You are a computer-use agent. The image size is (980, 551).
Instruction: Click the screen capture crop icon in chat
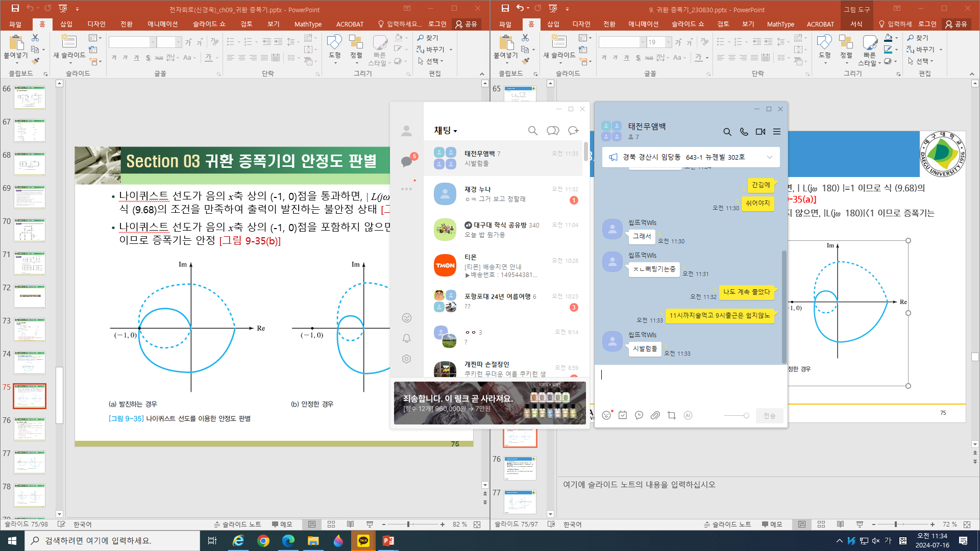point(671,415)
